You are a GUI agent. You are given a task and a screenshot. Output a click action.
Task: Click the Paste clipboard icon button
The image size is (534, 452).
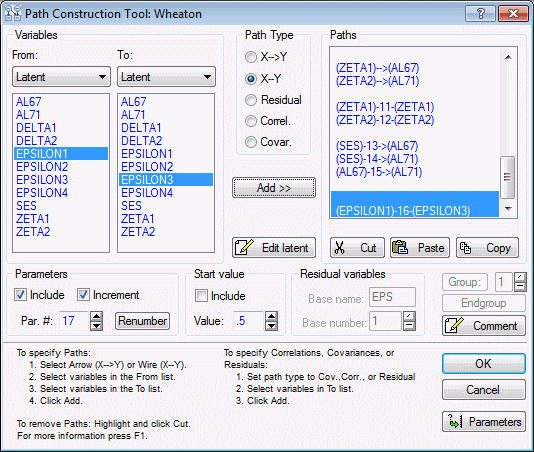[420, 248]
